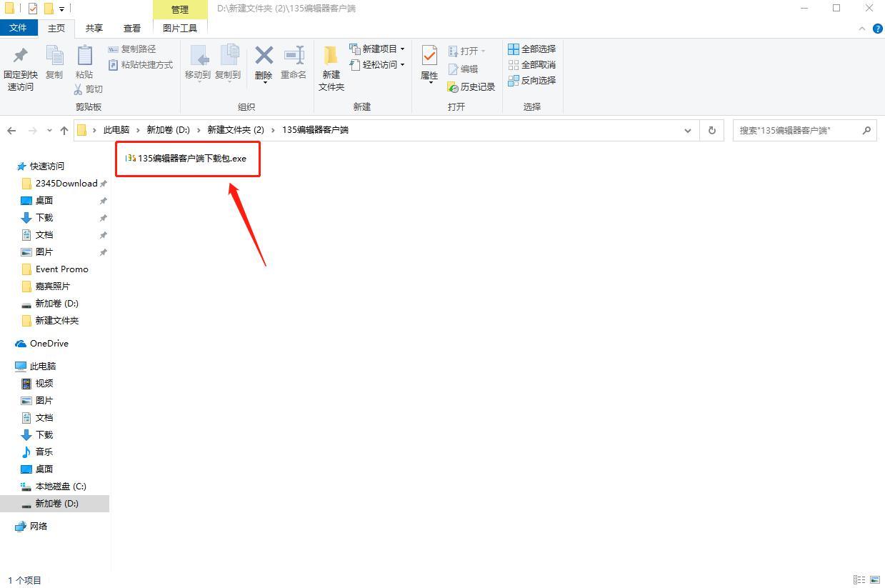The image size is (885, 588).
Task: Click the 重命名 rename icon
Action: click(x=294, y=56)
